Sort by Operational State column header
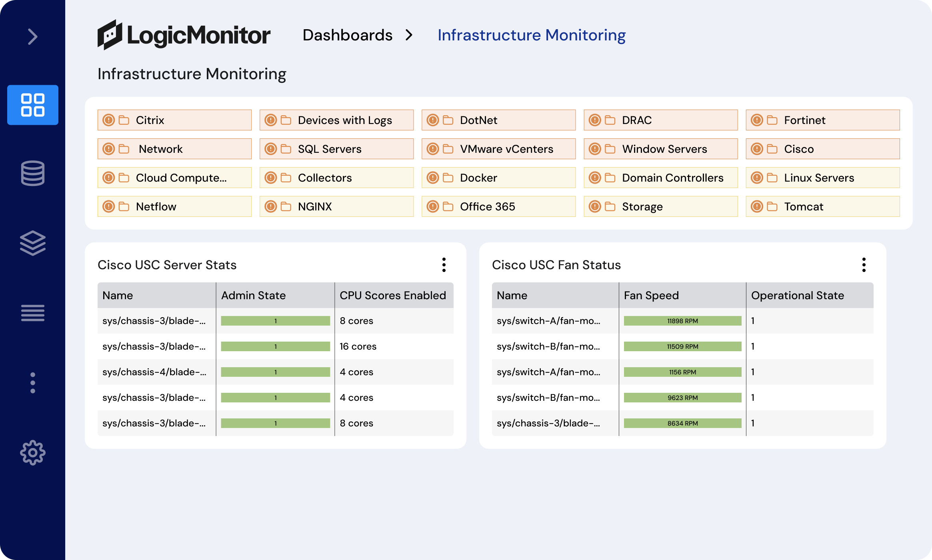 click(x=810, y=295)
